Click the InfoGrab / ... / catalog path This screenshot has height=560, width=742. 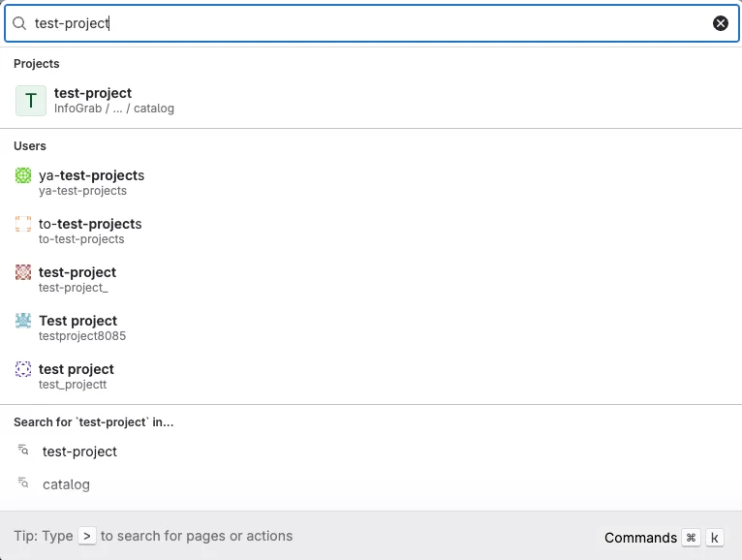pyautogui.click(x=114, y=109)
